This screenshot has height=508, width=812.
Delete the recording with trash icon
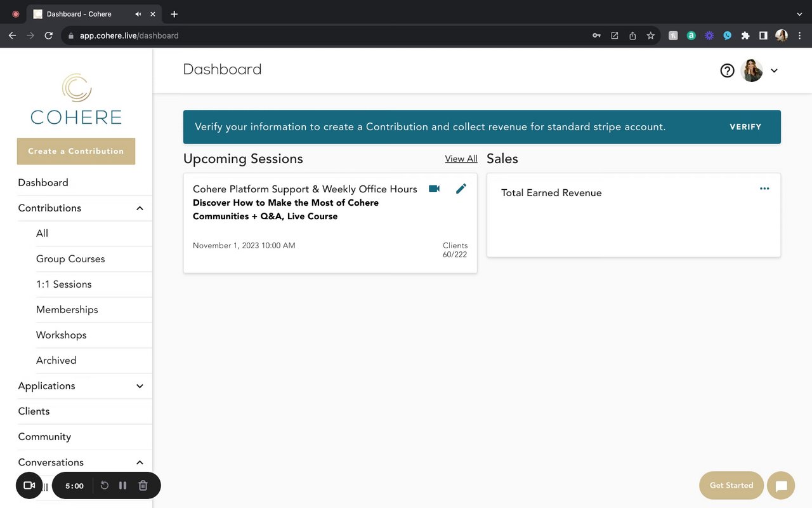point(143,486)
